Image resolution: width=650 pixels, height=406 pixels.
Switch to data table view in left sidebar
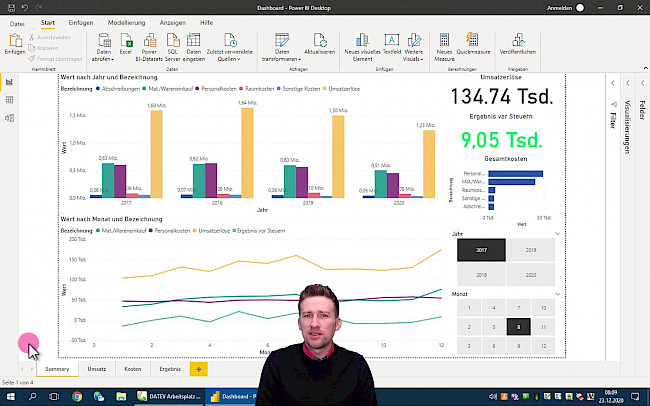pos(9,100)
